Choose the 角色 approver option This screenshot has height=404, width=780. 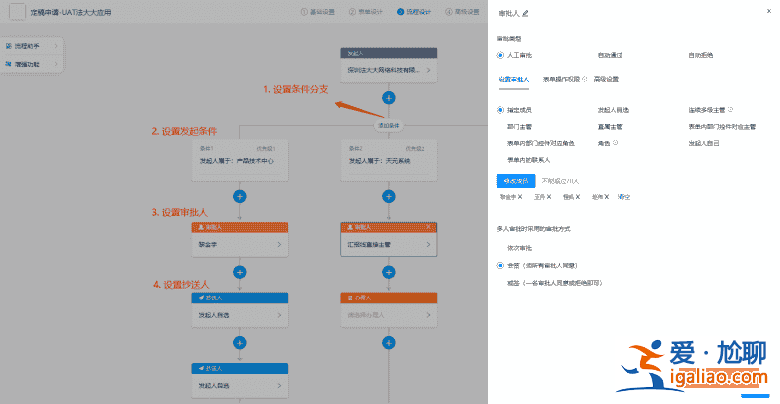pos(604,143)
